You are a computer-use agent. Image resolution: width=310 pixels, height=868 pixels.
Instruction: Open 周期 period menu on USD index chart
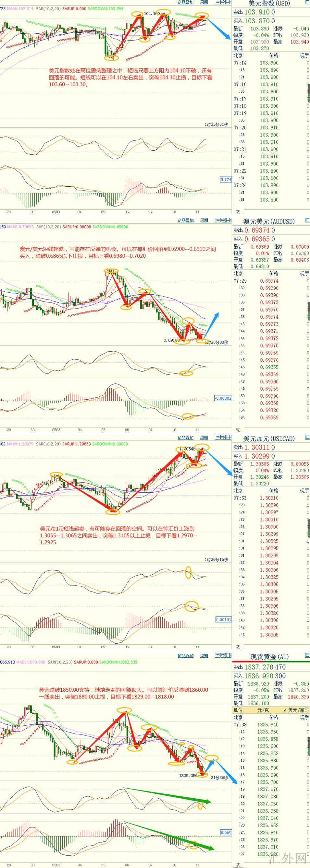tap(204, 2)
